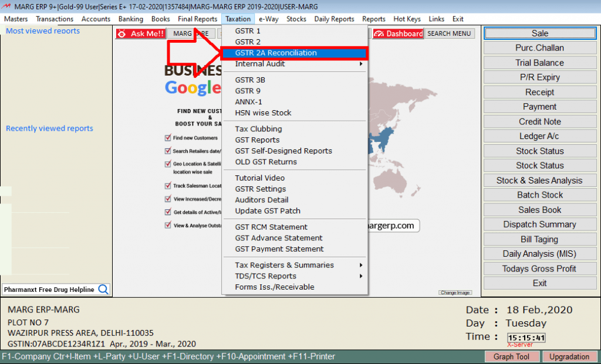Viewport: 601px width, 364px height.
Task: Open Forms Iss./Receivable entry
Action: 295,287
